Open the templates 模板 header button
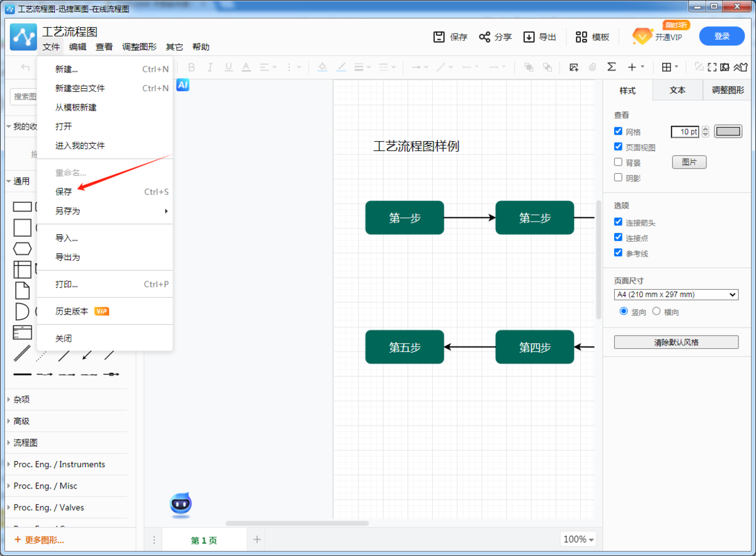The width and height of the screenshot is (756, 556). tap(593, 37)
